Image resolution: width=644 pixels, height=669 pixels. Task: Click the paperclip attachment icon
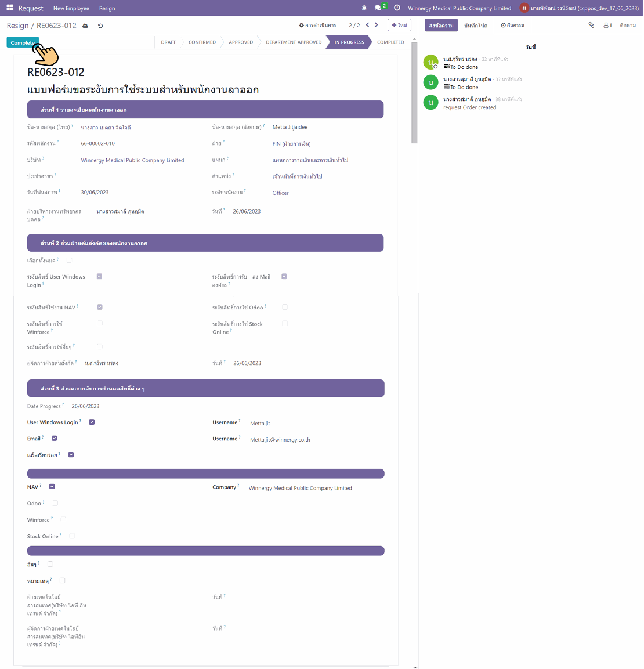click(x=591, y=26)
